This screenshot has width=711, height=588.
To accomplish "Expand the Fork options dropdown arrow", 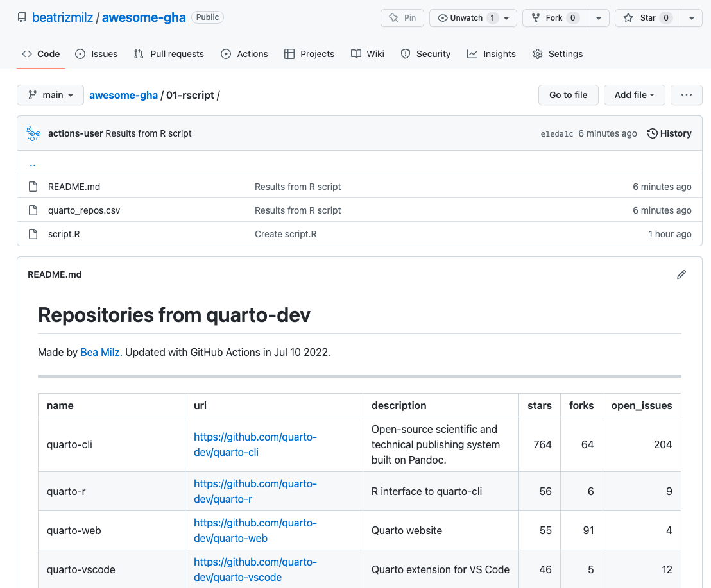I will click(599, 18).
